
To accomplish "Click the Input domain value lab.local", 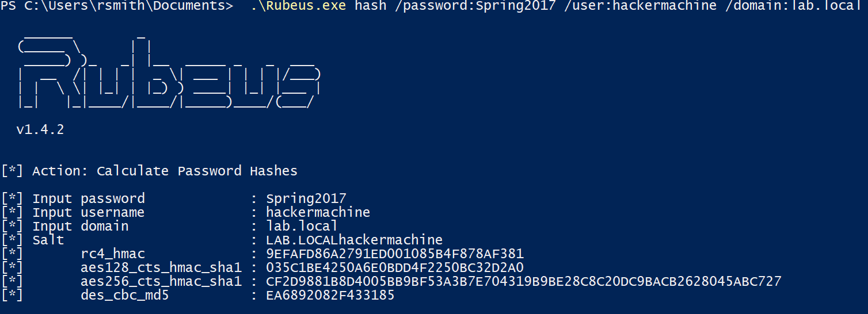I will coord(302,227).
